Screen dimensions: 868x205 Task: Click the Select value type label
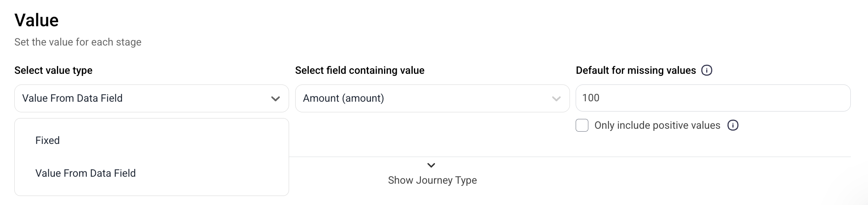point(53,71)
